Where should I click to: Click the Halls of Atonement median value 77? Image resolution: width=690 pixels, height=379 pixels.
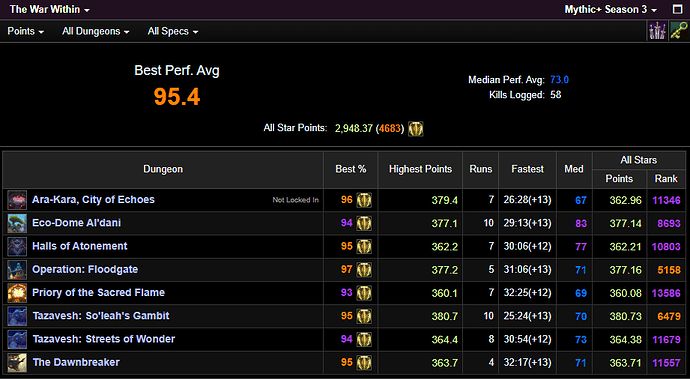tap(581, 247)
